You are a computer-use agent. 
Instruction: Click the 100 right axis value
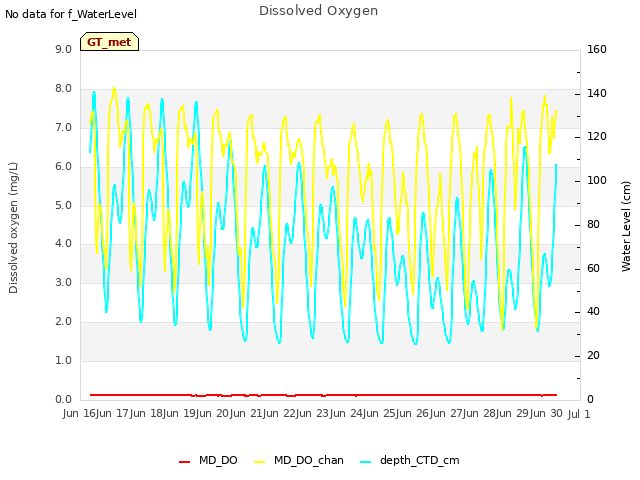pyautogui.click(x=597, y=180)
